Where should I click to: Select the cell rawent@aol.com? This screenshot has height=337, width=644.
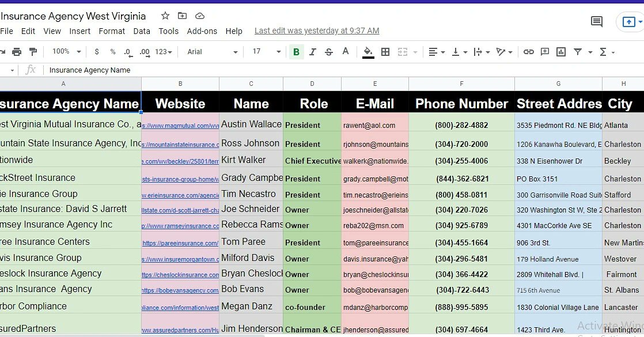[x=375, y=123]
